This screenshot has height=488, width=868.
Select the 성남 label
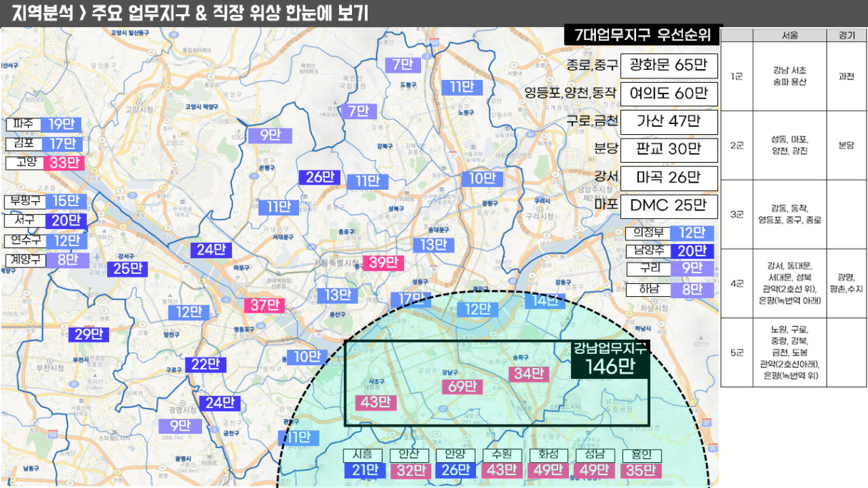click(x=595, y=456)
